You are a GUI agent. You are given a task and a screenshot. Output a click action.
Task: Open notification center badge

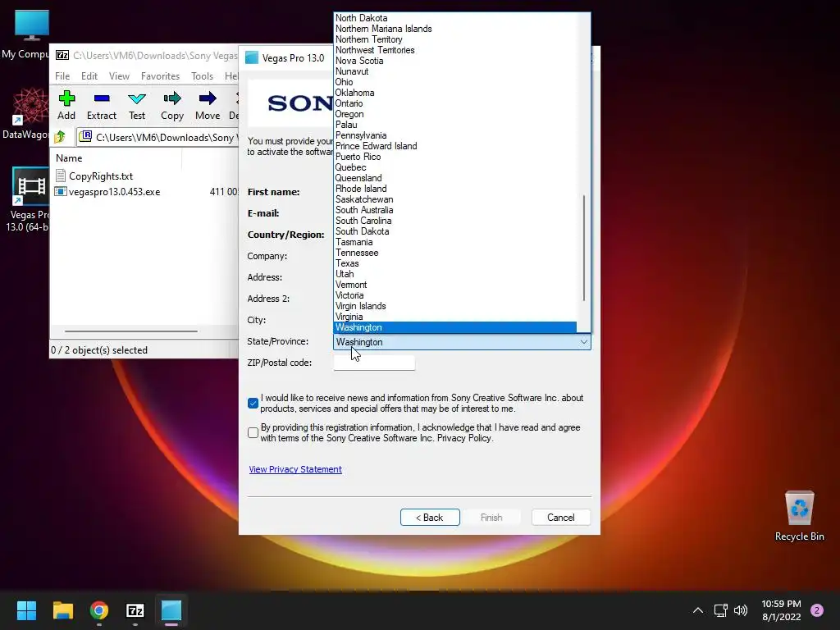pos(817,610)
